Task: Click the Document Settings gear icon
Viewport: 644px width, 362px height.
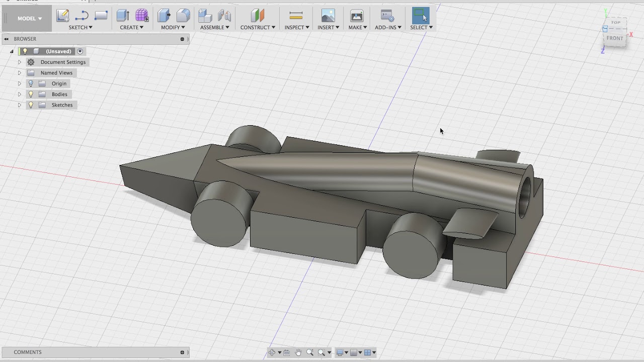Action: click(x=31, y=62)
